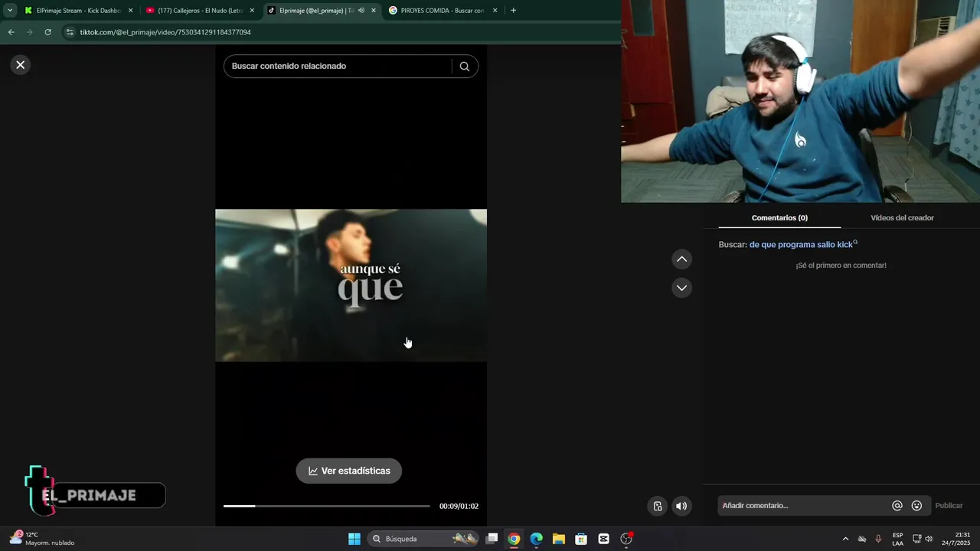This screenshot has height=551, width=980.
Task: Close the PIROYES COMIDA browser tab
Action: point(495,11)
